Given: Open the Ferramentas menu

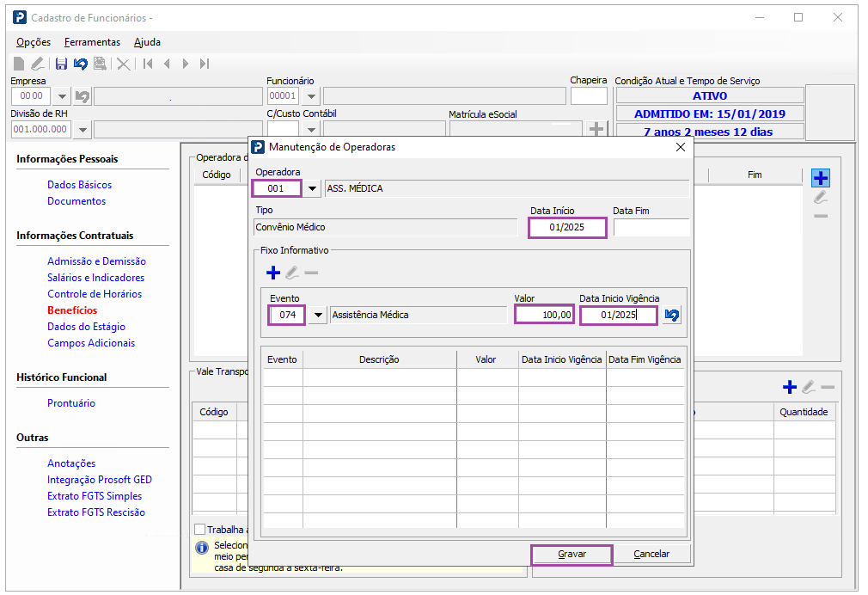Looking at the screenshot, I should coord(92,42).
